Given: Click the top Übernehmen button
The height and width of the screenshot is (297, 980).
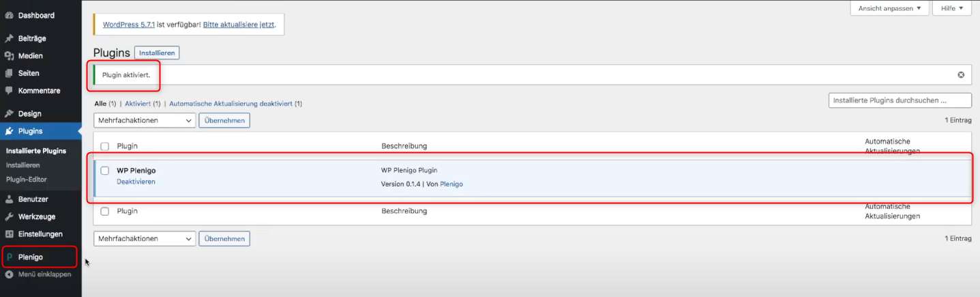Looking at the screenshot, I should [224, 120].
